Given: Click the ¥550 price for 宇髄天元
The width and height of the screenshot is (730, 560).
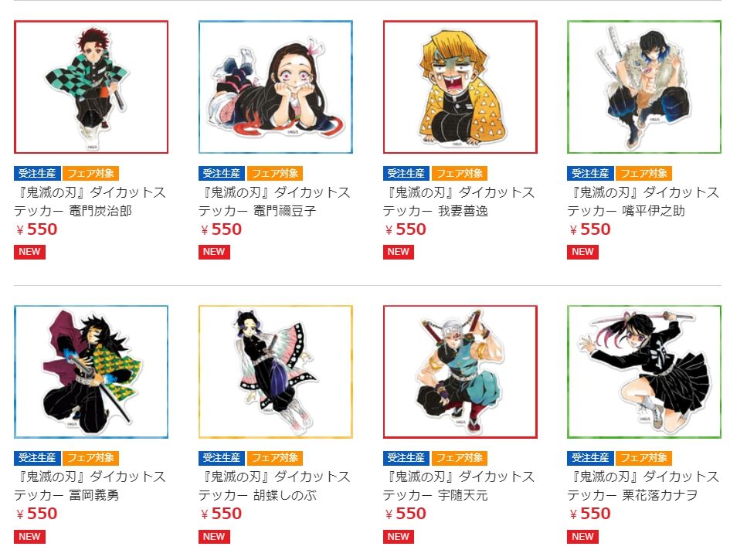Looking at the screenshot, I should [x=405, y=514].
